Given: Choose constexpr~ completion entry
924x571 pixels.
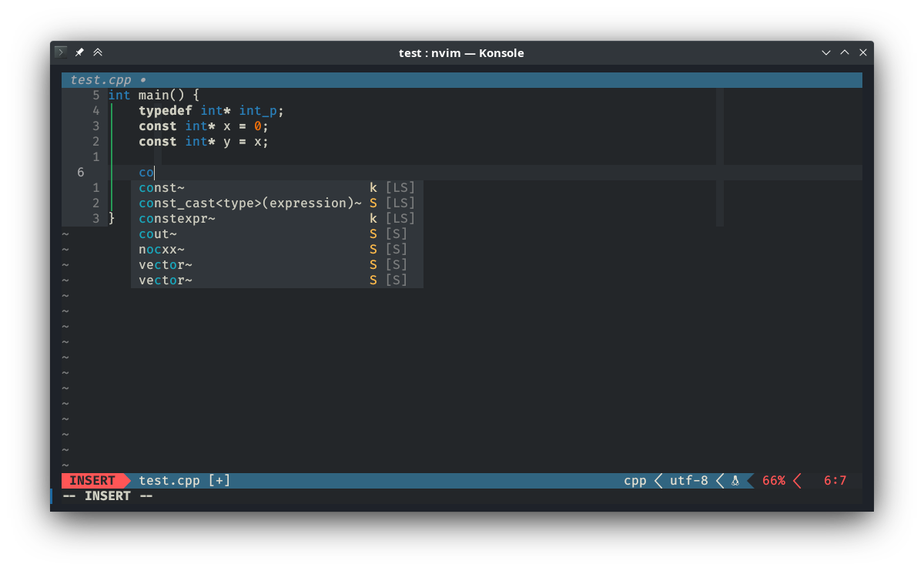Looking at the screenshot, I should tap(277, 219).
